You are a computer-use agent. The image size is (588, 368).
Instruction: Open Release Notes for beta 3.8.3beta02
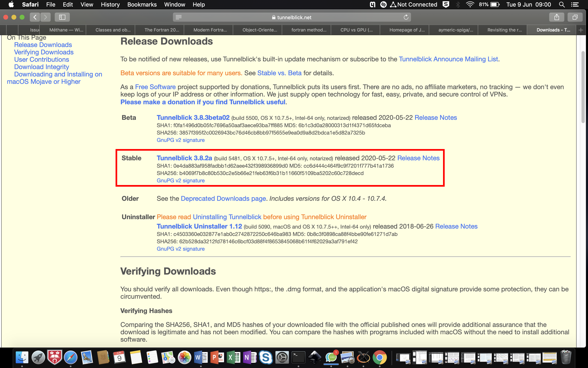pyautogui.click(x=435, y=118)
